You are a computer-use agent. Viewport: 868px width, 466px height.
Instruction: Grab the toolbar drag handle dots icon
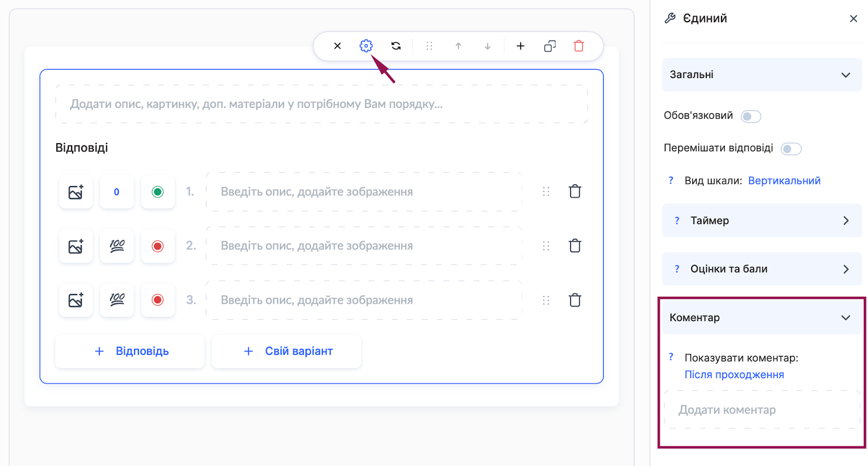click(x=430, y=46)
